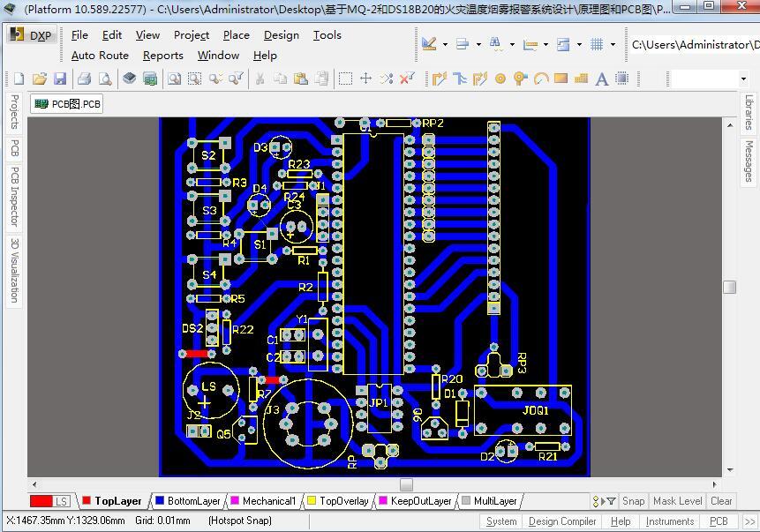
Task: Select the Place Fill rectangle tool
Action: pos(561,78)
